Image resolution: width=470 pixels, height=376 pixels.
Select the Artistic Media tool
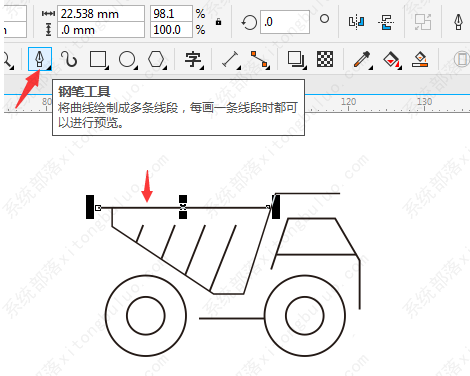[x=69, y=59]
